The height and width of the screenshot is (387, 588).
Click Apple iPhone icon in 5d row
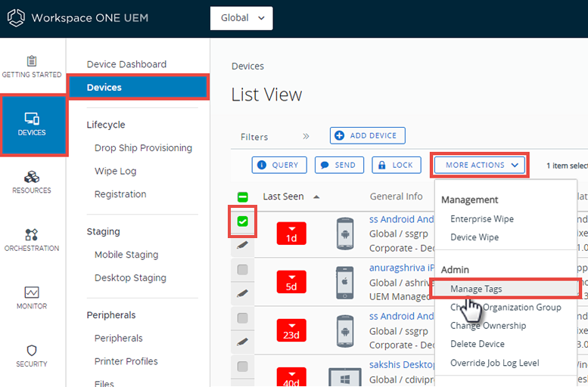tap(345, 282)
